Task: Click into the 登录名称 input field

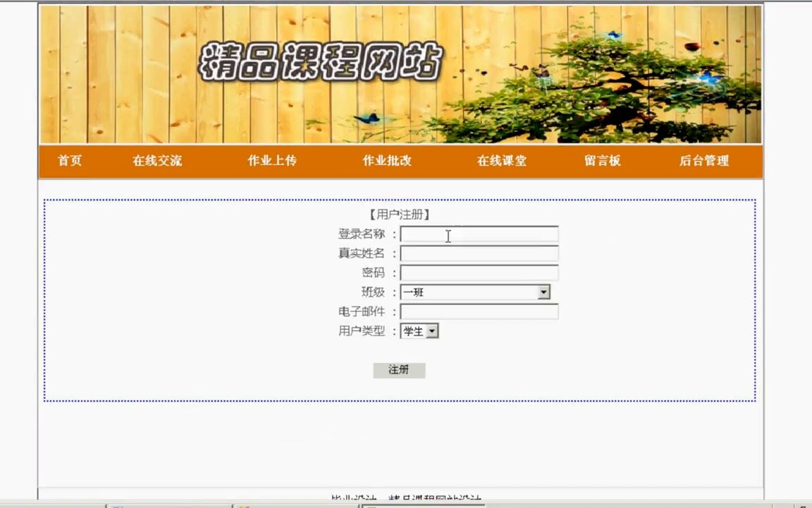Action: [479, 234]
